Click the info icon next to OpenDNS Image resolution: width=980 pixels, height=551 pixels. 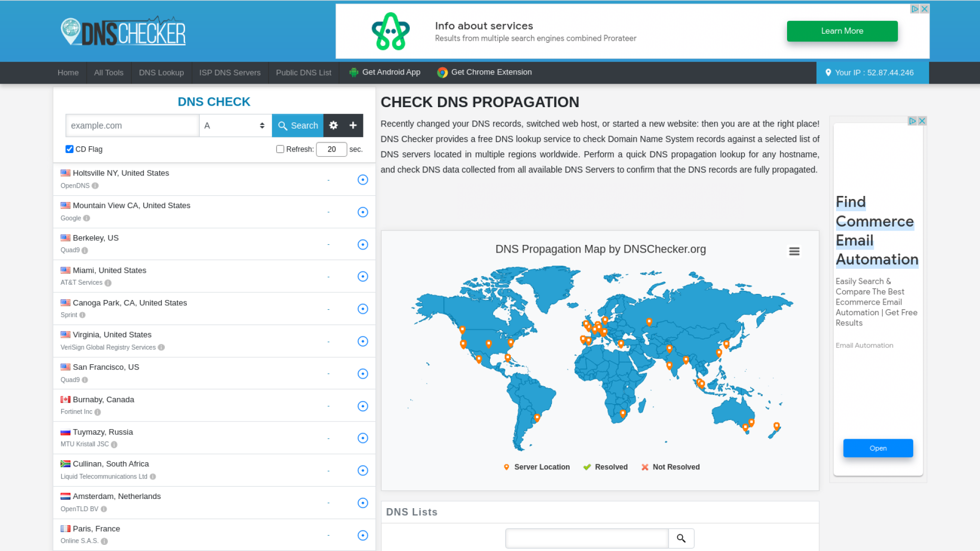[x=94, y=186]
